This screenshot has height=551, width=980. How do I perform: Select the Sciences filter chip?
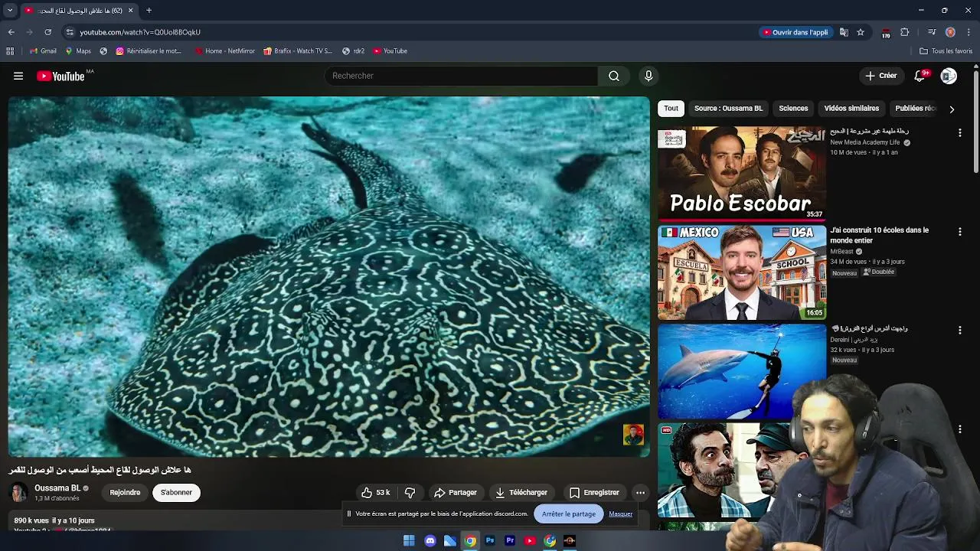[793, 109]
